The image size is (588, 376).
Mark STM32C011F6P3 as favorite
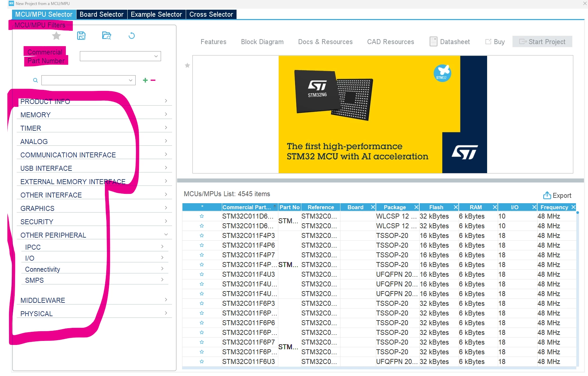(202, 303)
